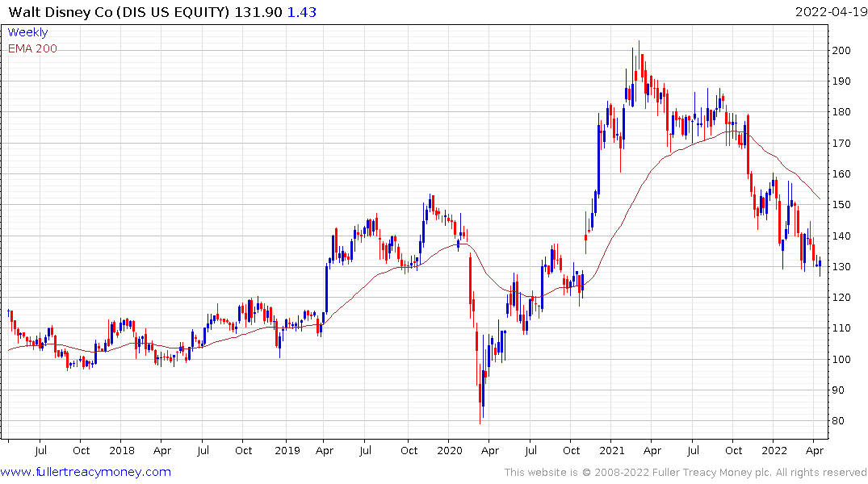
Task: Click the 200 price axis label
Action: [x=841, y=50]
